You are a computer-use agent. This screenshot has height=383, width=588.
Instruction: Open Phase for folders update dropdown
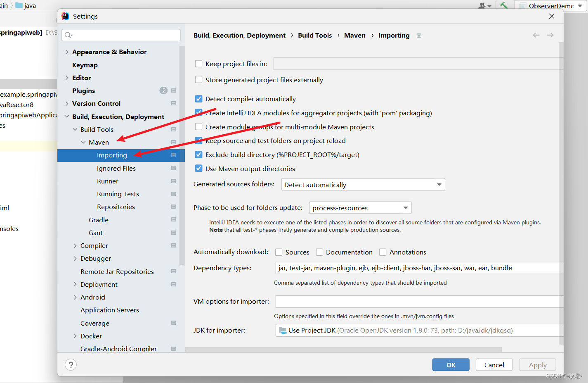tap(360, 208)
